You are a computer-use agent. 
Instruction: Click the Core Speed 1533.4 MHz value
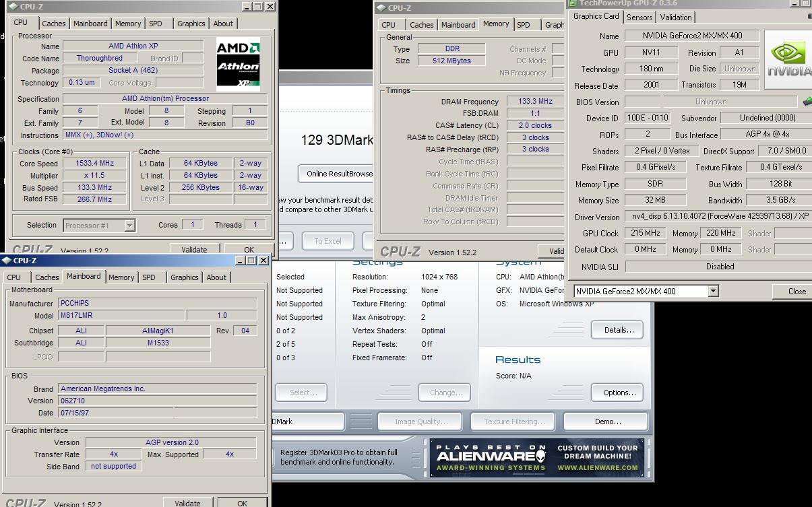tap(95, 163)
